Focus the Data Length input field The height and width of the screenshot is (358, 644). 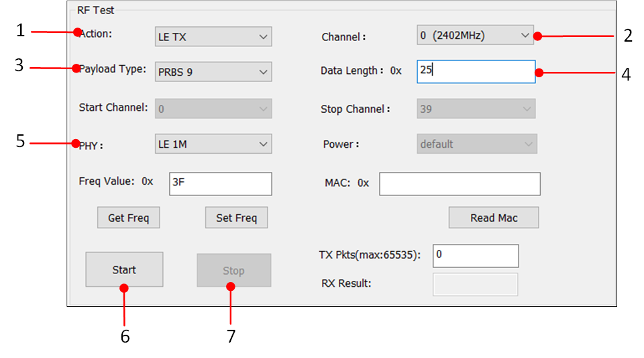pos(476,71)
